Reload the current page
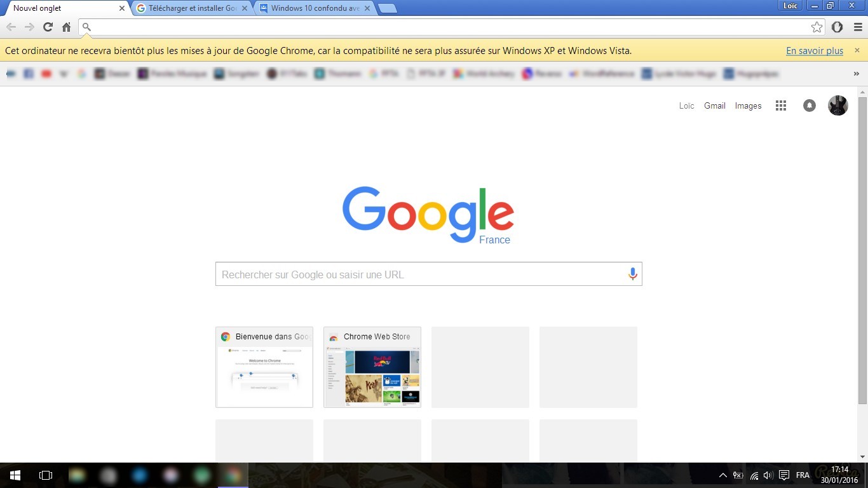 pos(48,27)
